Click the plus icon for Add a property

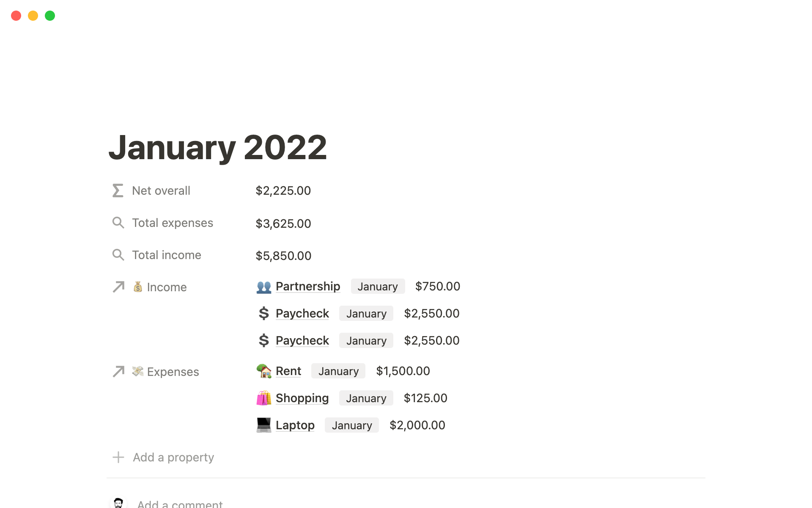[x=118, y=457]
